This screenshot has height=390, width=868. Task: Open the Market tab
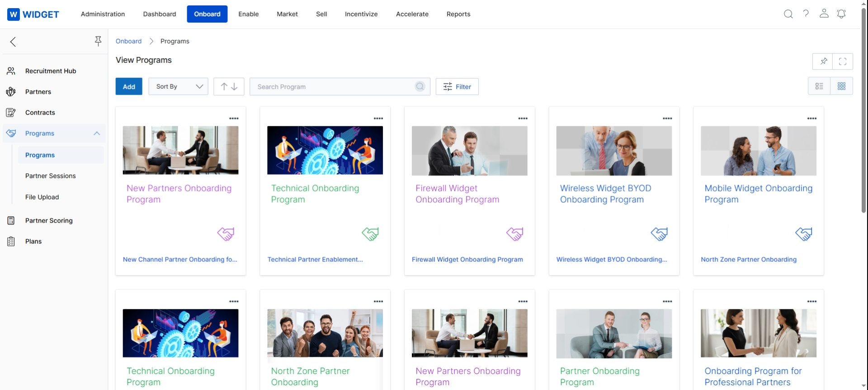pos(288,14)
